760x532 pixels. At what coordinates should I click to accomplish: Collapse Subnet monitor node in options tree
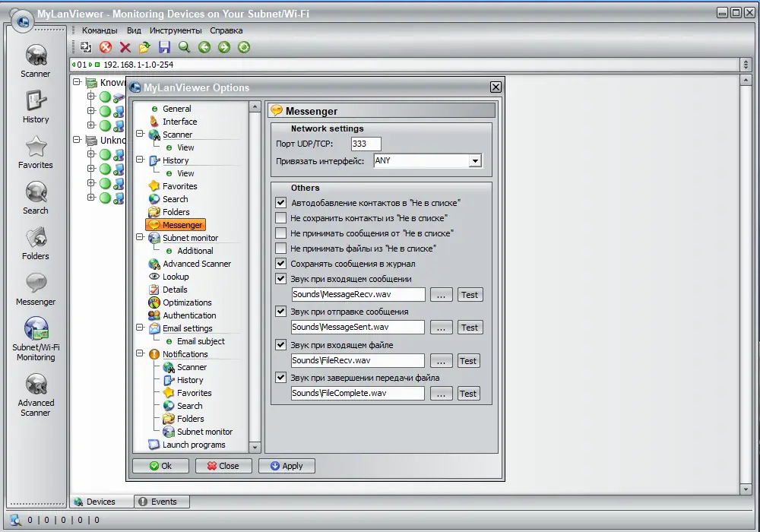[x=140, y=237]
